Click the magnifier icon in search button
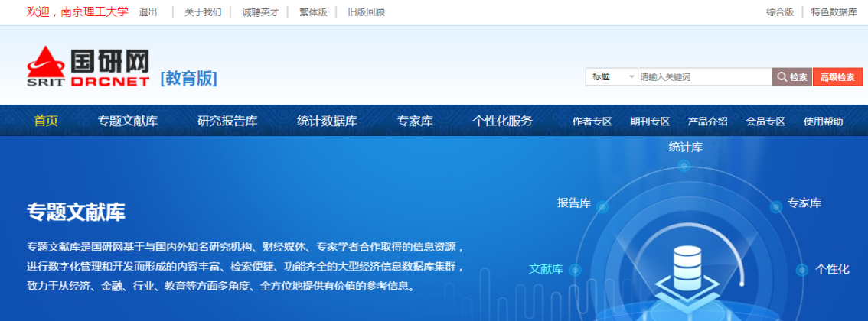This screenshot has width=868, height=321. [782, 76]
